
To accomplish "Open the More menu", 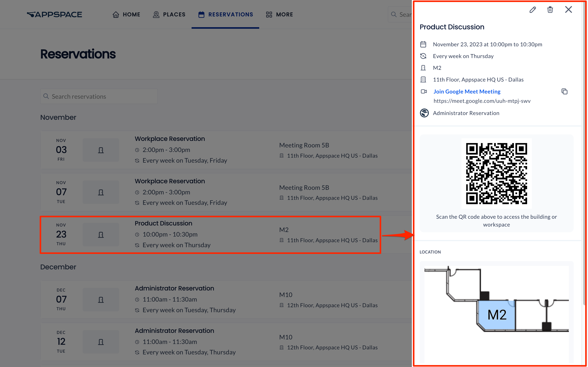I will click(x=279, y=15).
